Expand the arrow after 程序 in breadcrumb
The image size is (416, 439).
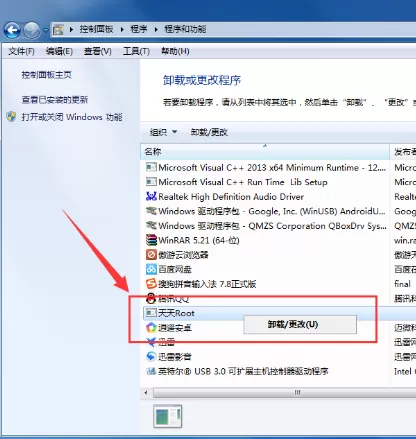[x=156, y=30]
